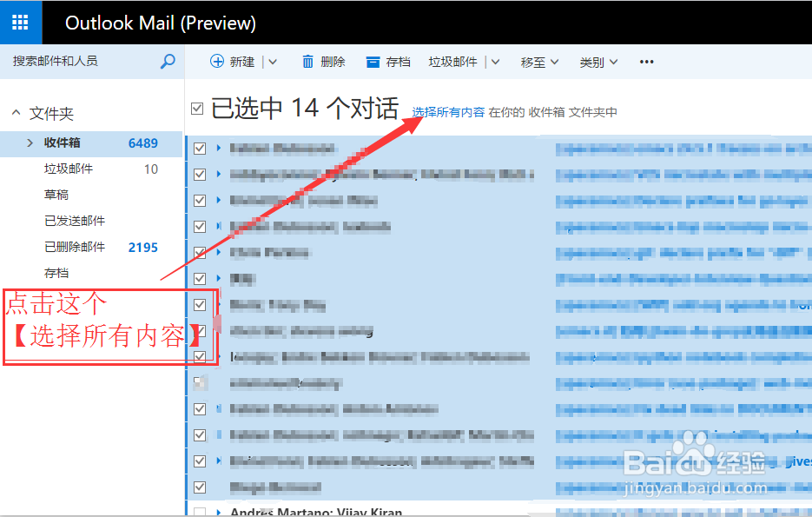Open the more actions ellipsis
This screenshot has width=812, height=517.
click(646, 62)
